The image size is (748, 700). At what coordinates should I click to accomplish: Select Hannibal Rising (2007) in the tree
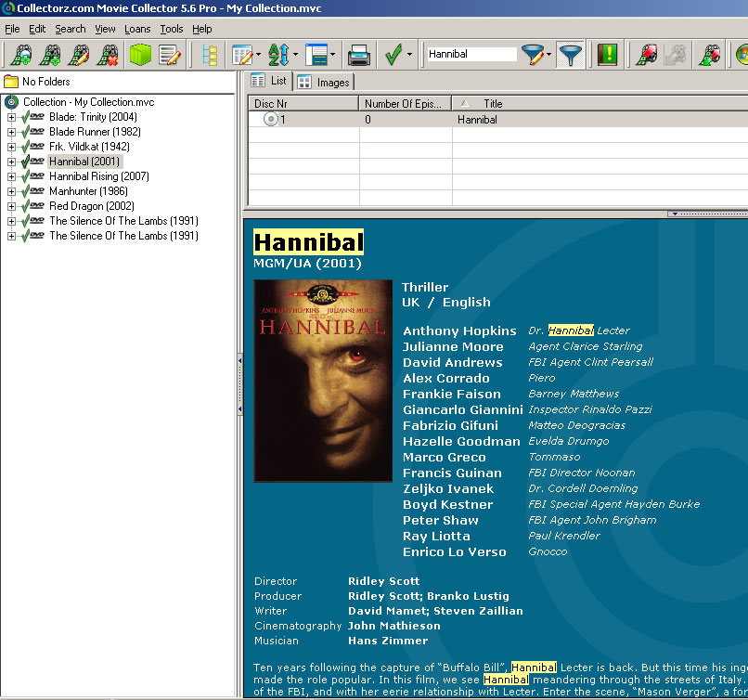[99, 176]
